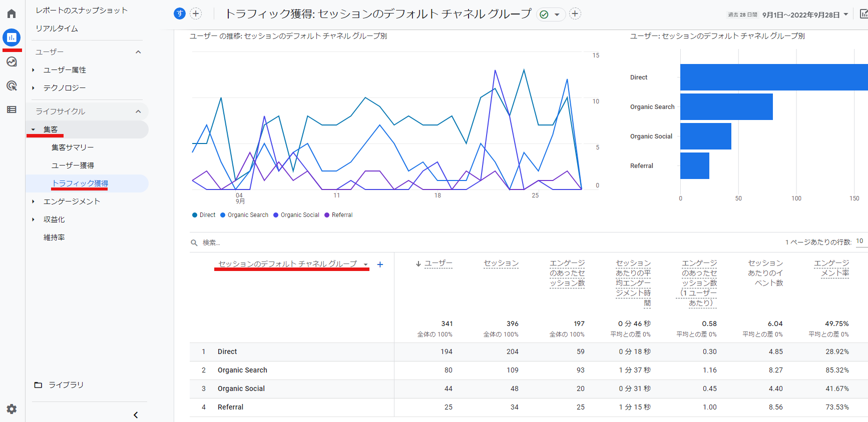Open the date range dropdown

click(804, 14)
